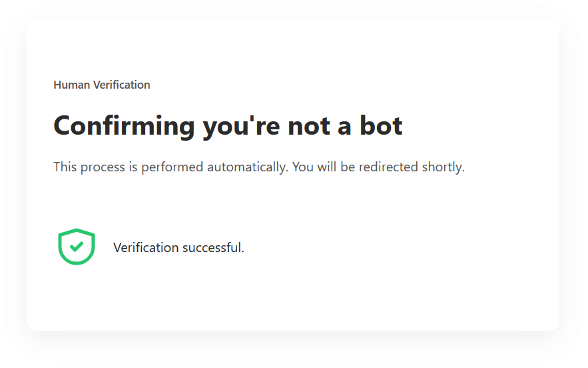Click the word "you're" in the heading
This screenshot has width=588, height=368.
pos(242,126)
